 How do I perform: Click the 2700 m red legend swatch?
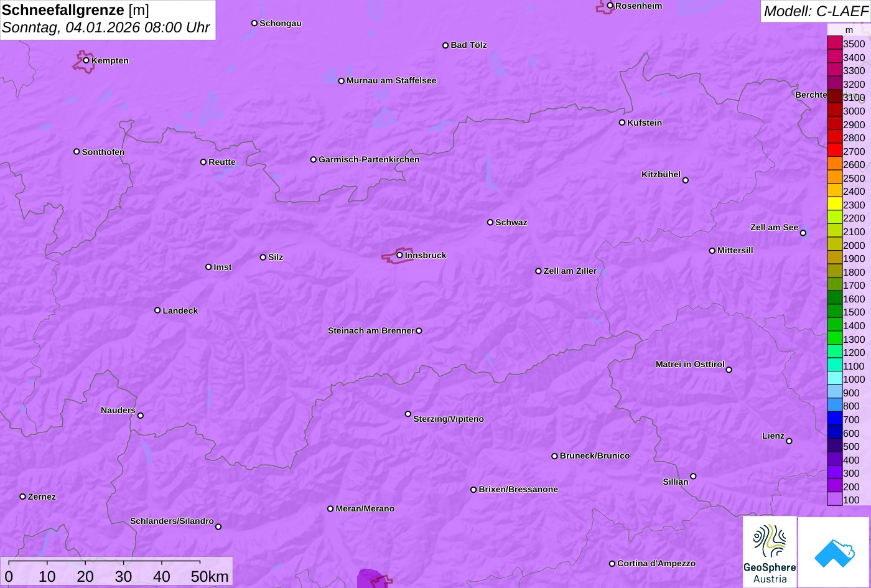coord(834,151)
